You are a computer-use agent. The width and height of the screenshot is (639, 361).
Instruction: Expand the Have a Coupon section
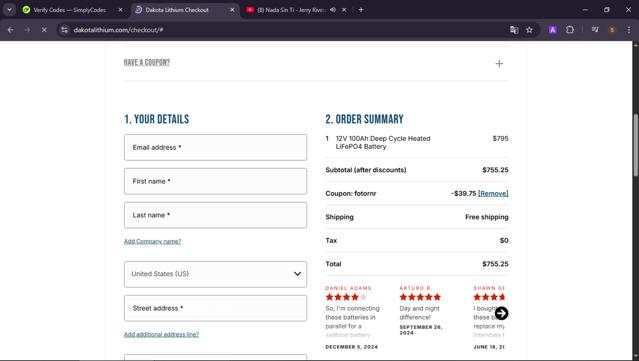click(147, 62)
